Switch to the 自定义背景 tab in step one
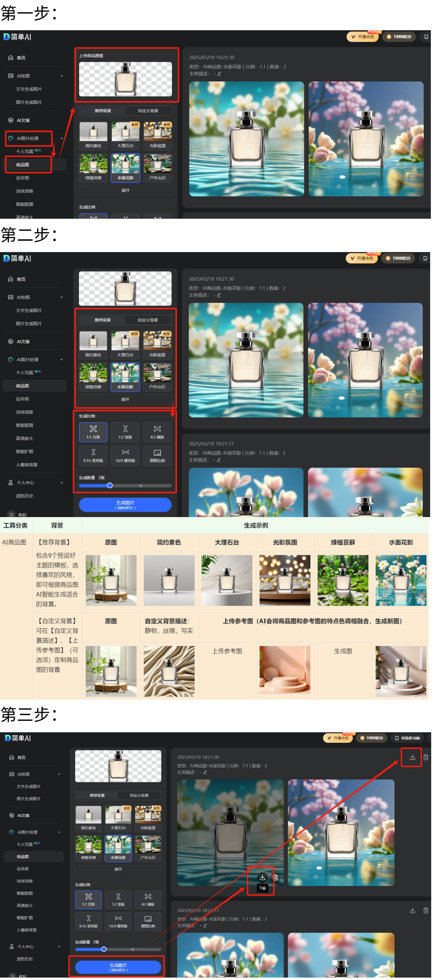This screenshot has width=434, height=980. 148,111
